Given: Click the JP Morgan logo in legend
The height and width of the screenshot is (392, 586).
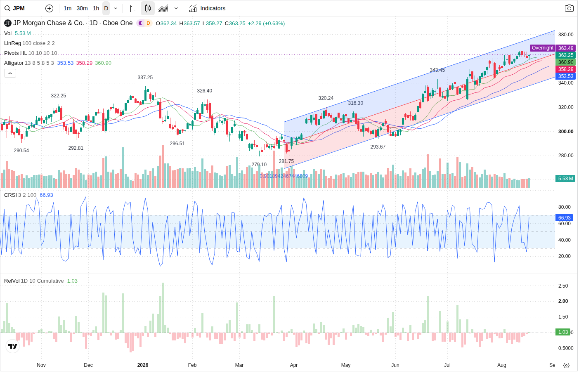Looking at the screenshot, I should 8,23.
